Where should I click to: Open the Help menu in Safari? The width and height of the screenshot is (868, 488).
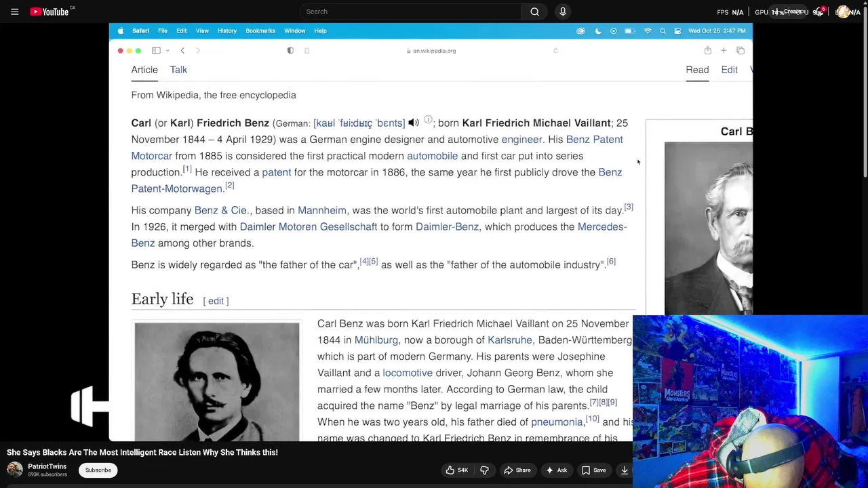(320, 30)
